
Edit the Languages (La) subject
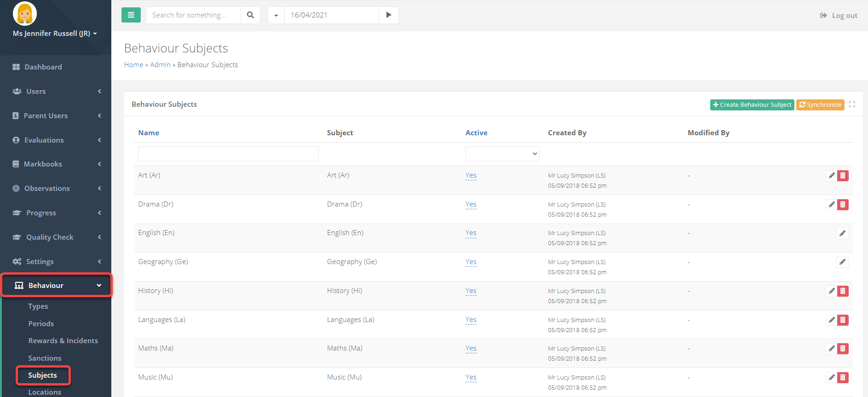[831, 320]
